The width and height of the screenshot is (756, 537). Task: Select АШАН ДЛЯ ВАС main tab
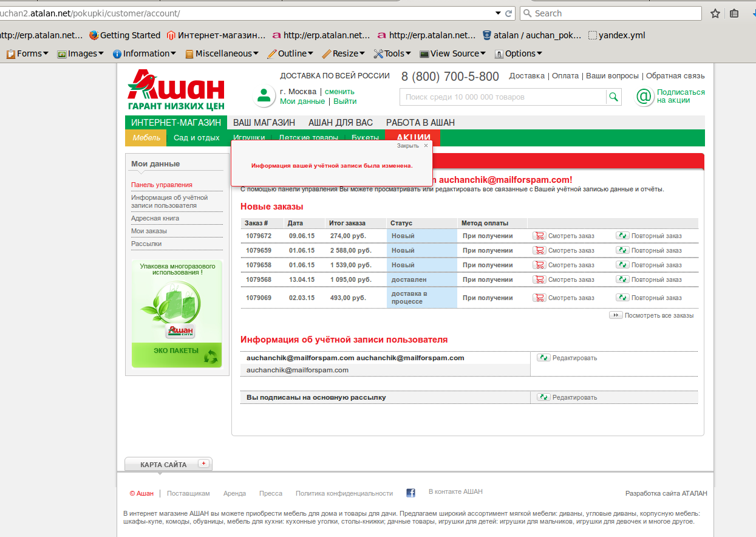[341, 123]
